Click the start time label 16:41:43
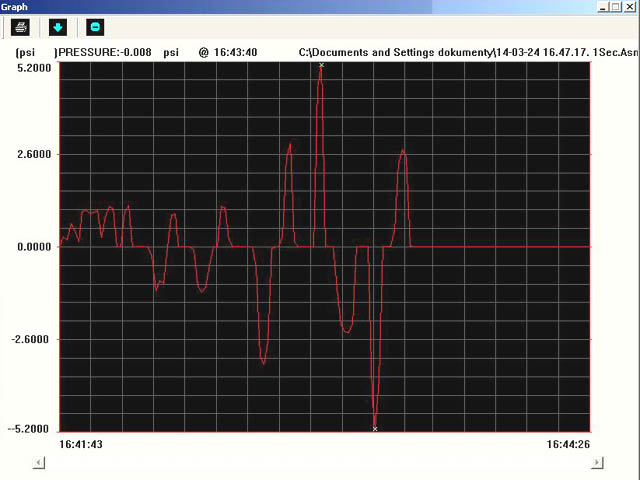Screen dimensions: 640x480 click(x=81, y=444)
